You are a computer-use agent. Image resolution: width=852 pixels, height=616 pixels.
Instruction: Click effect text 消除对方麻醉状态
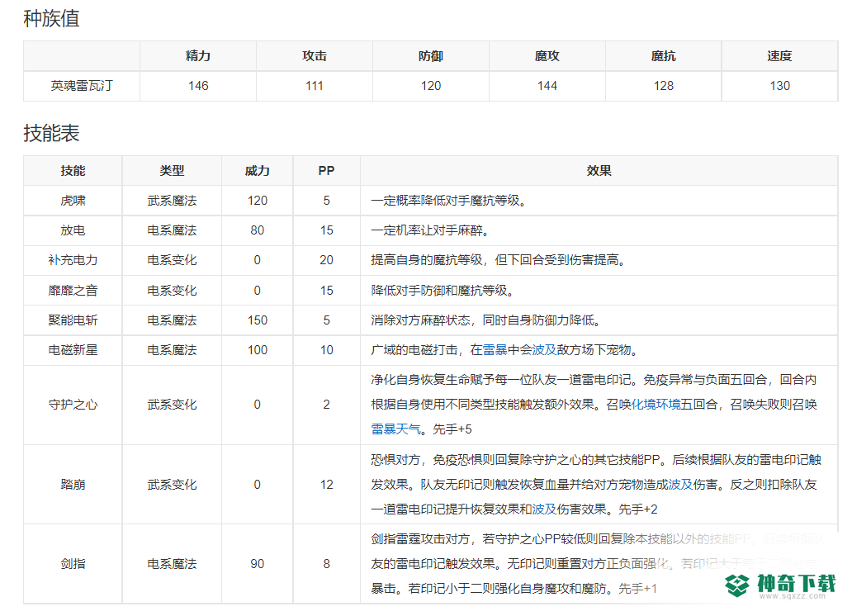click(420, 320)
